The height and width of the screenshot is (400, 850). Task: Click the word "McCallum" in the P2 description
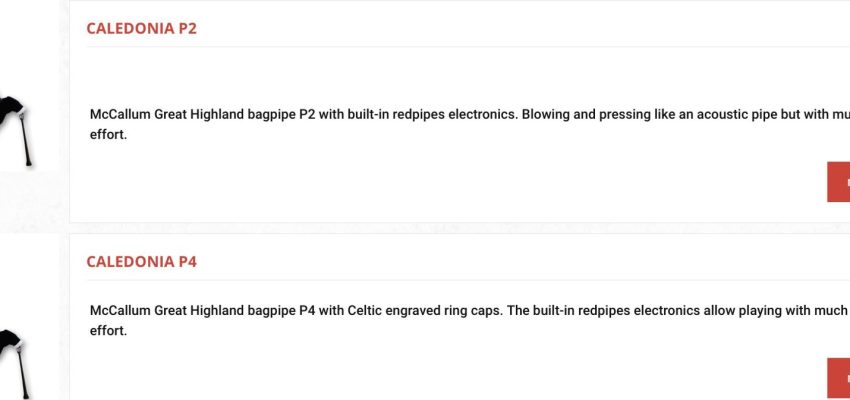119,114
